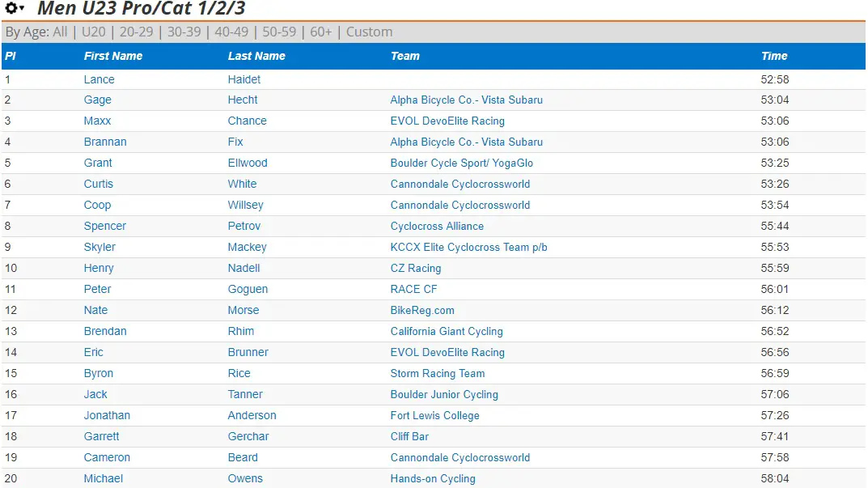This screenshot has height=488, width=868.
Task: Open Cannondale Cyclocrossworld in Beard's row
Action: 460,458
